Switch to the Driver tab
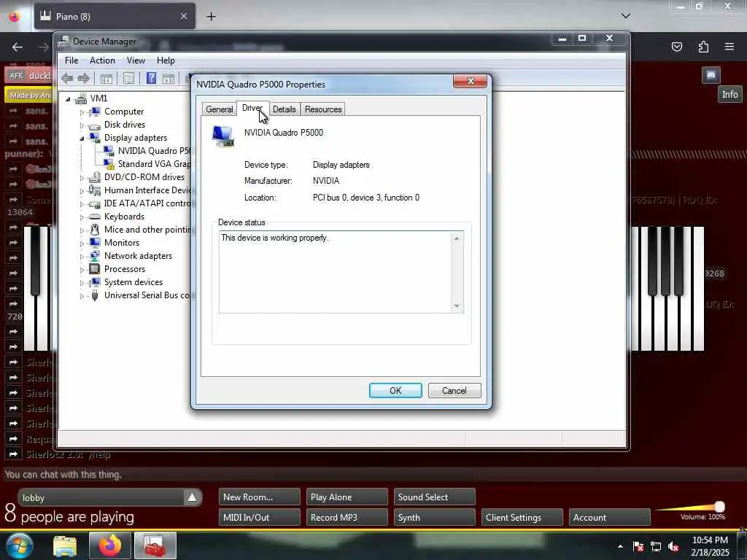The height and width of the screenshot is (560, 747). pos(252,108)
